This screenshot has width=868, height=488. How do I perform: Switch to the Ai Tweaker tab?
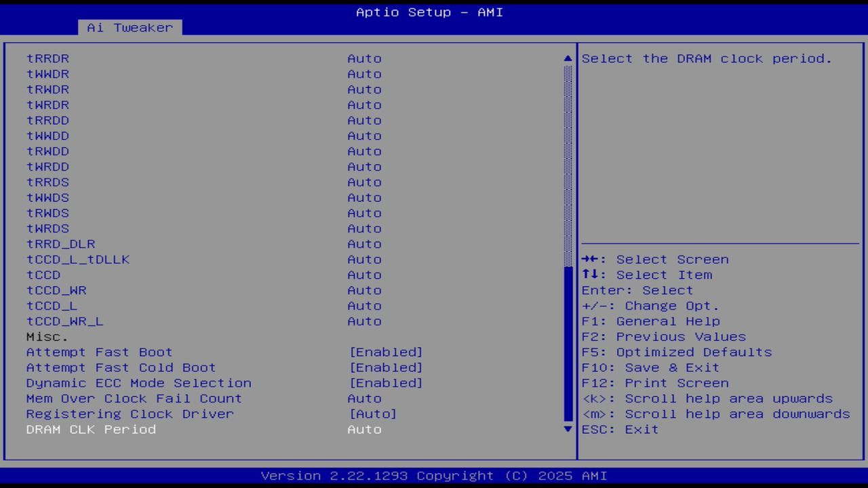[129, 27]
